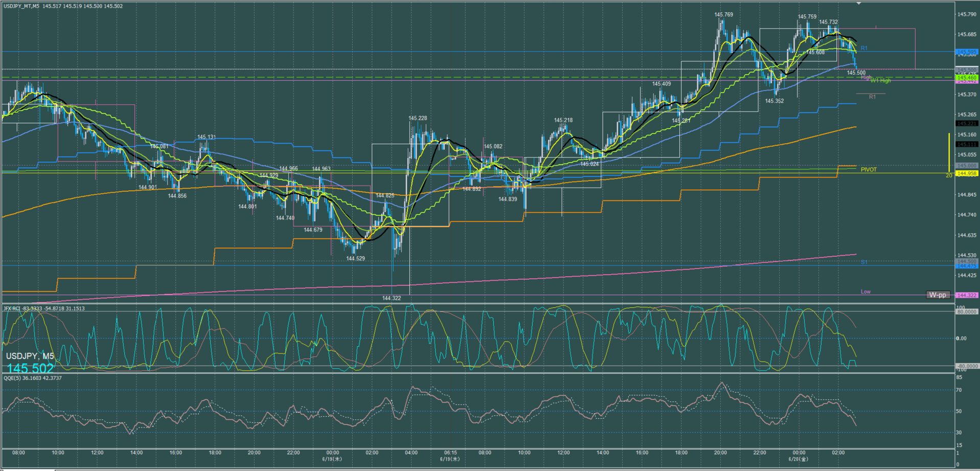Click the 145.218 price label
Viewport: 980px width, 471px height.
[x=563, y=121]
